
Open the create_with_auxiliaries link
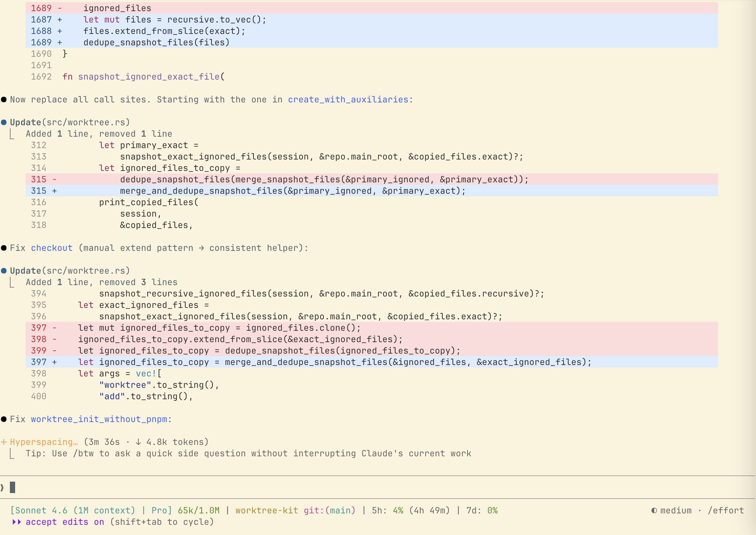point(348,99)
